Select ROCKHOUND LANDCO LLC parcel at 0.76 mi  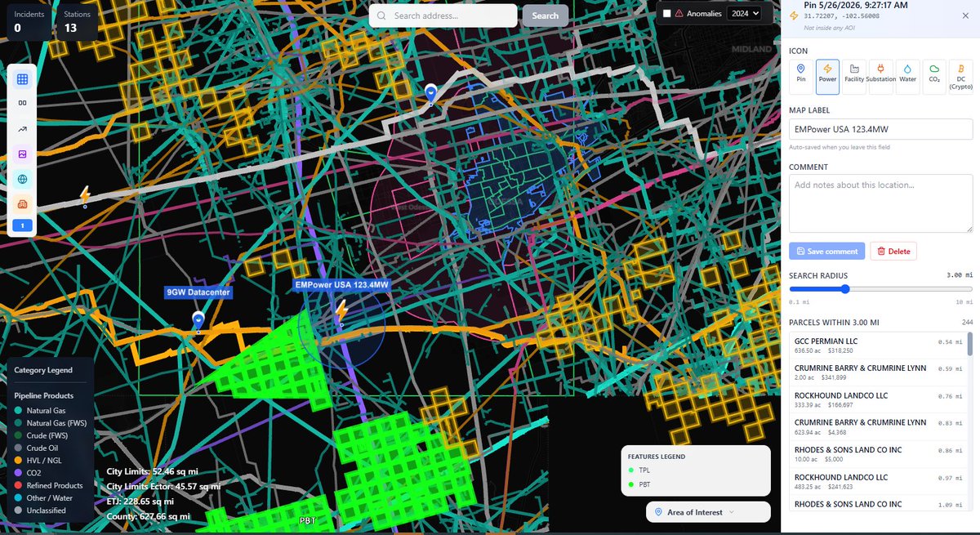(878, 399)
